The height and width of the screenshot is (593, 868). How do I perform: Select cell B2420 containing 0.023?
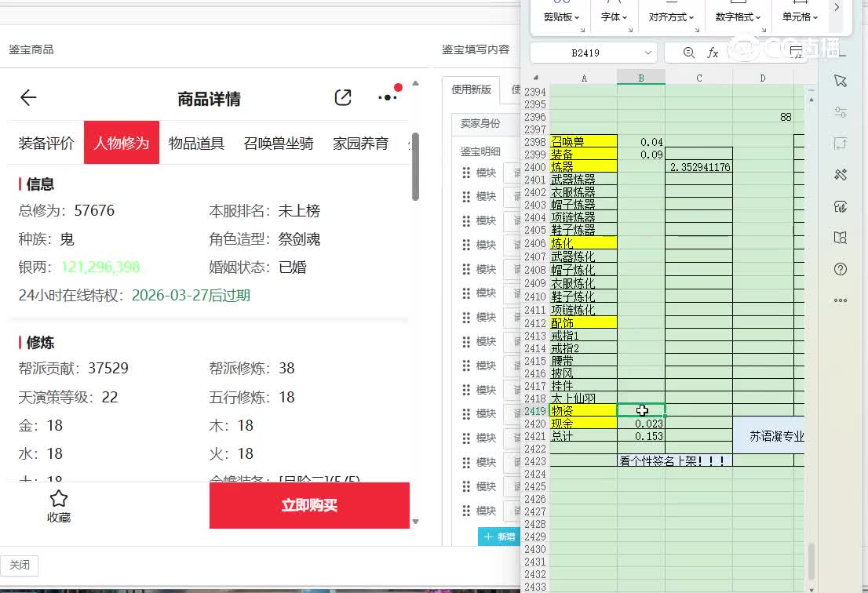coord(641,424)
